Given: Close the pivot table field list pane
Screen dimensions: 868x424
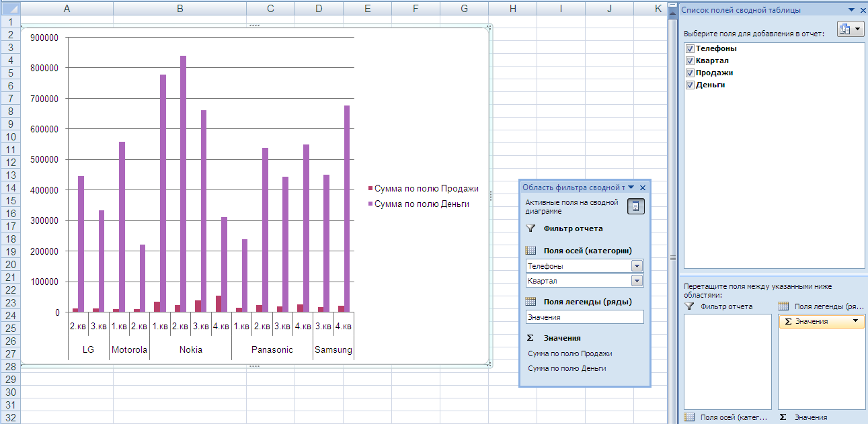Looking at the screenshot, I should 863,10.
